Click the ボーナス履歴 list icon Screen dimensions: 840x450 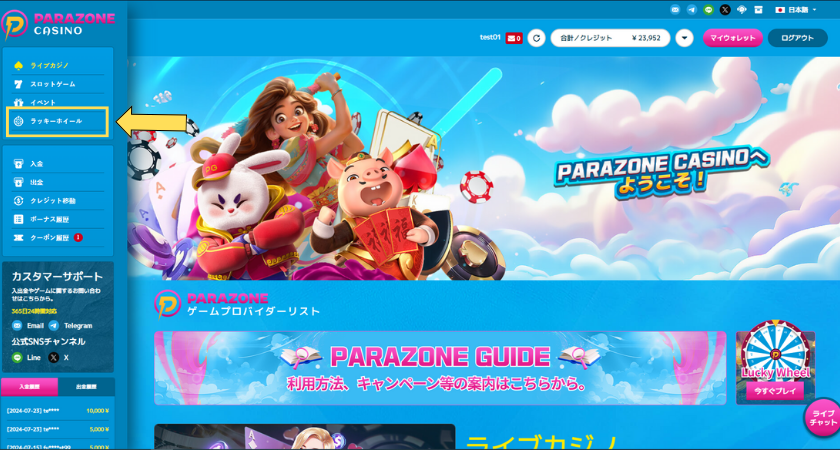coord(19,219)
